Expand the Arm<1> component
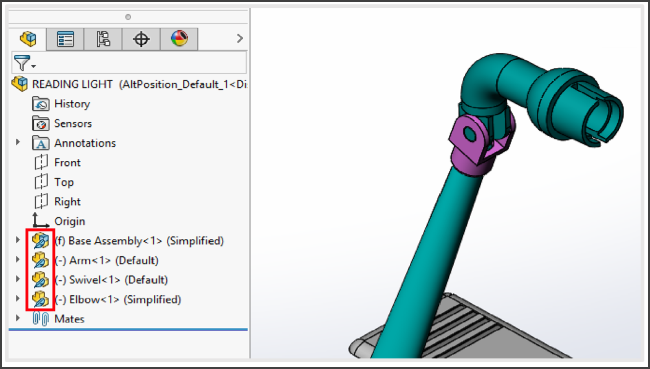 pyautogui.click(x=18, y=260)
